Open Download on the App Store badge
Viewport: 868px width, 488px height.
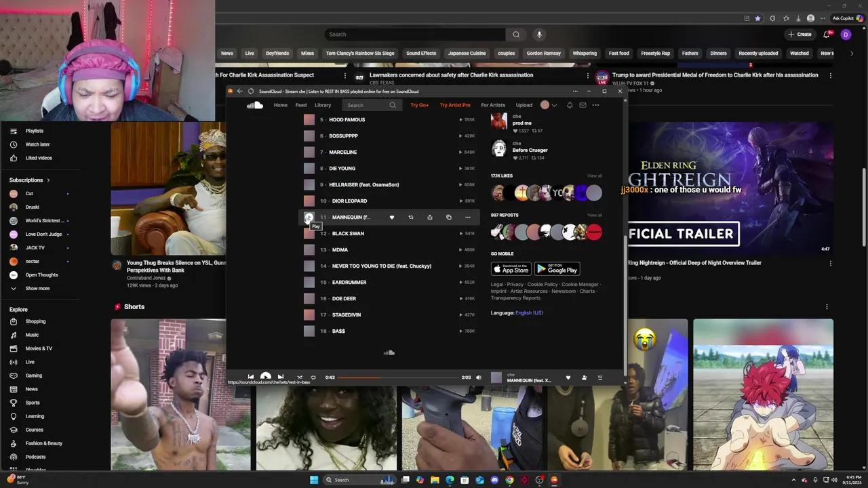[511, 268]
